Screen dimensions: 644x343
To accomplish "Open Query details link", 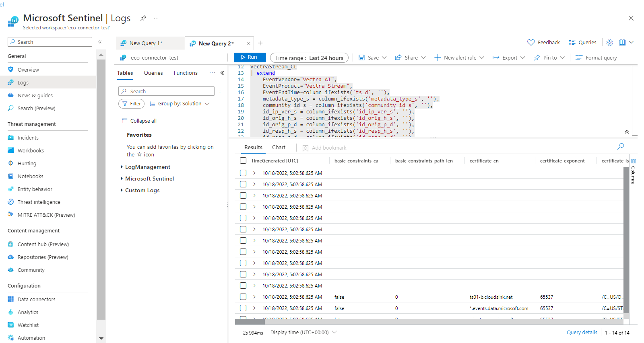I will 582,333.
